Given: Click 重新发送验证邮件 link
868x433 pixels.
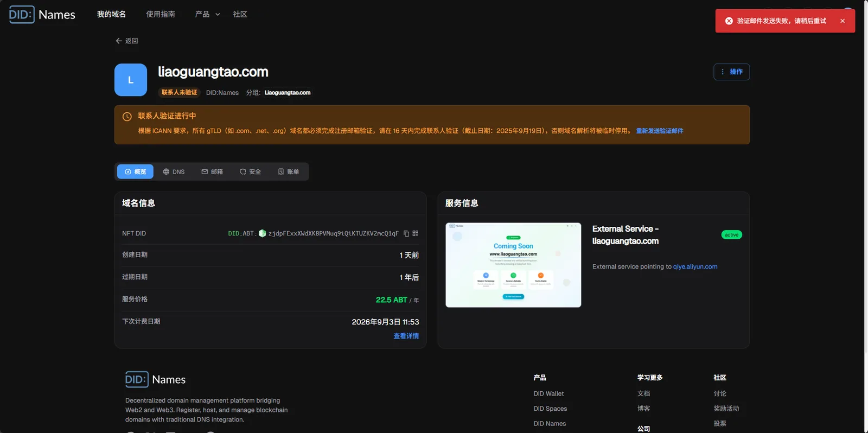Looking at the screenshot, I should (x=660, y=131).
